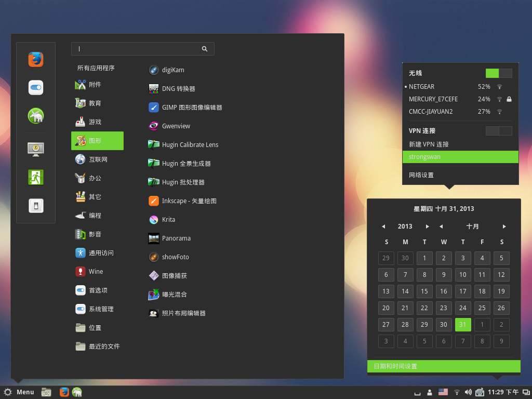Connect to the NETGEAR network
532x399 pixels.
coord(460,87)
